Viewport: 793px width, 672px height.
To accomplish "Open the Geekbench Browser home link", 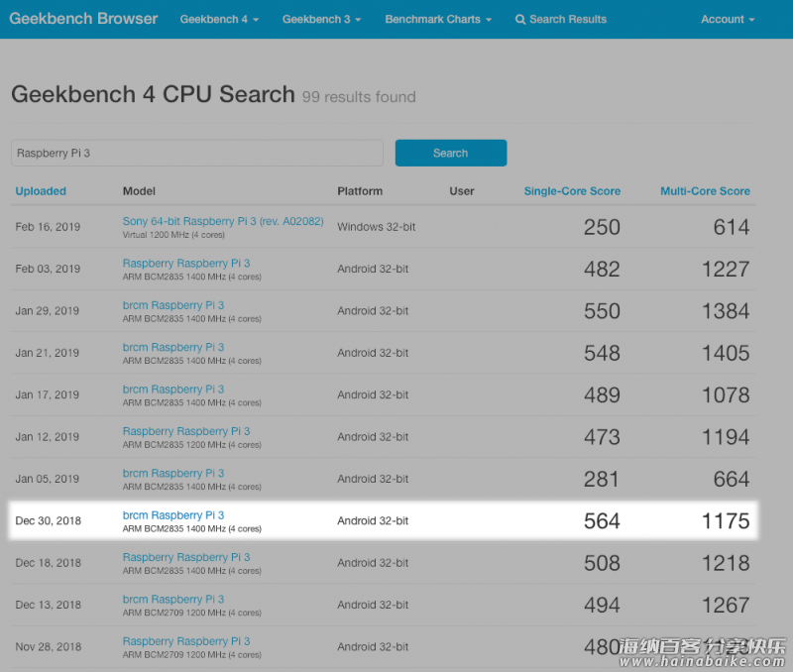I will [x=83, y=19].
